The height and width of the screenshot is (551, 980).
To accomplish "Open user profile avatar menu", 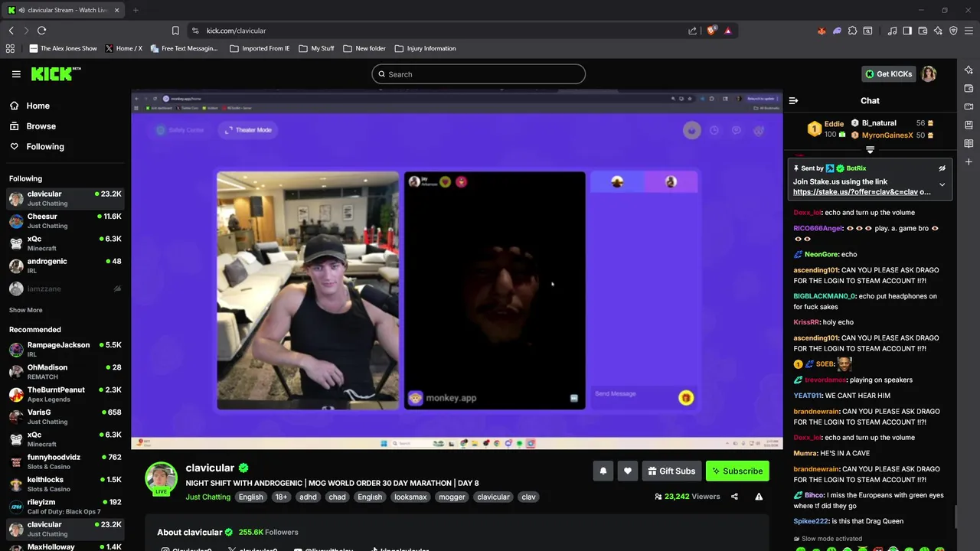I will click(x=929, y=74).
